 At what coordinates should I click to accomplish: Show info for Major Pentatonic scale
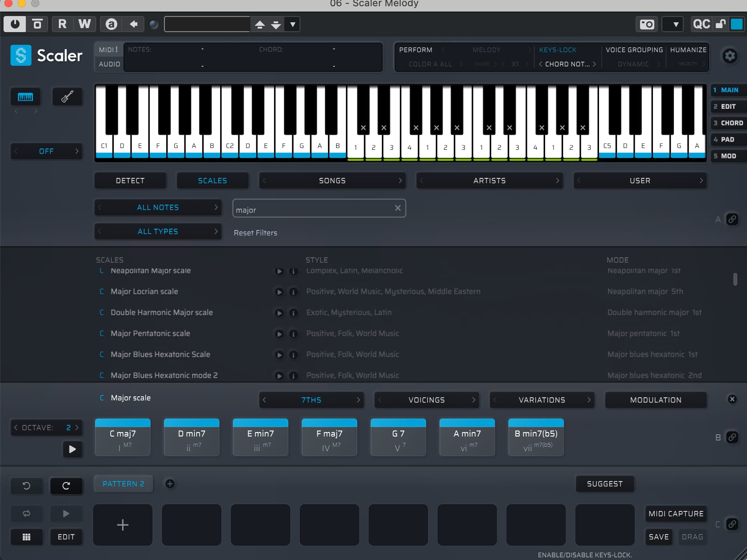click(x=293, y=334)
